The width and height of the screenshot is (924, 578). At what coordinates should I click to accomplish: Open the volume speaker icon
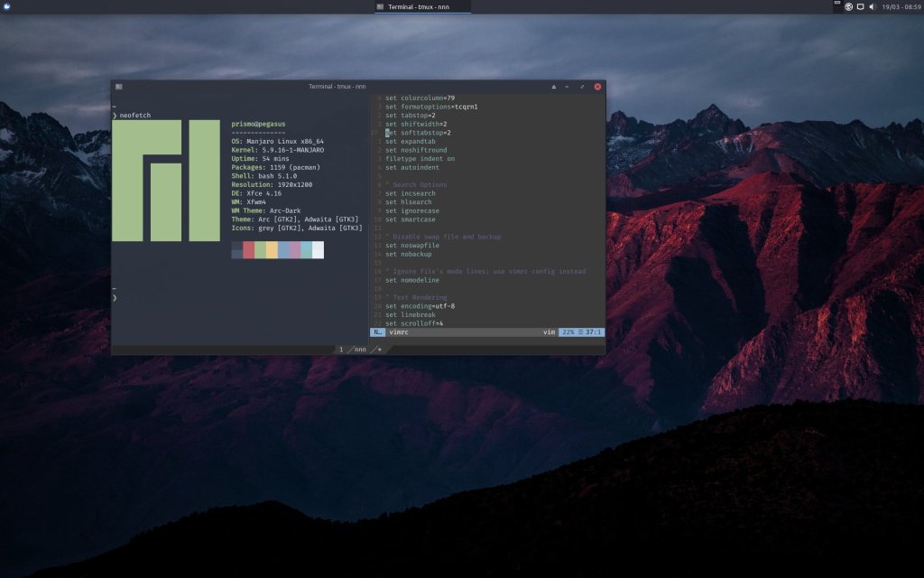(x=872, y=6)
